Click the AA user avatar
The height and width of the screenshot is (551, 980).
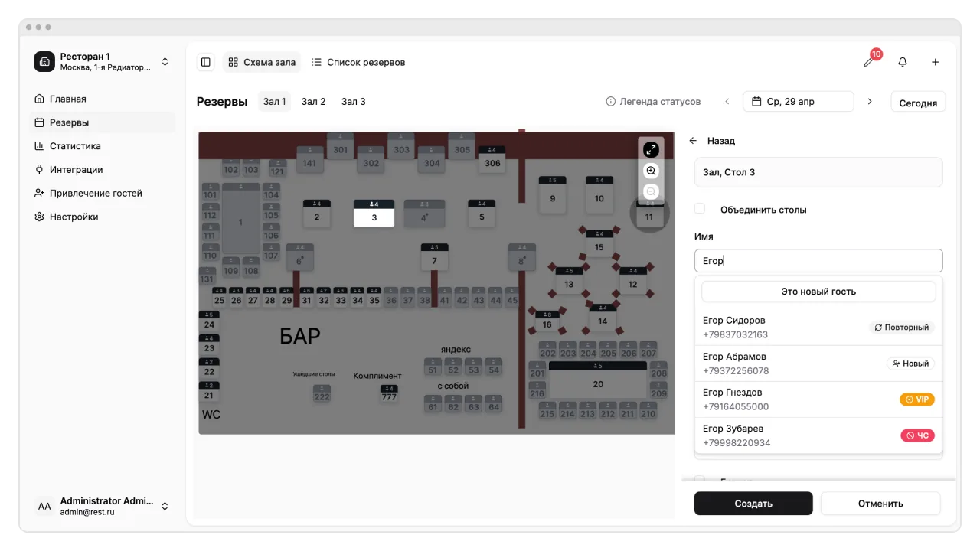tap(44, 506)
